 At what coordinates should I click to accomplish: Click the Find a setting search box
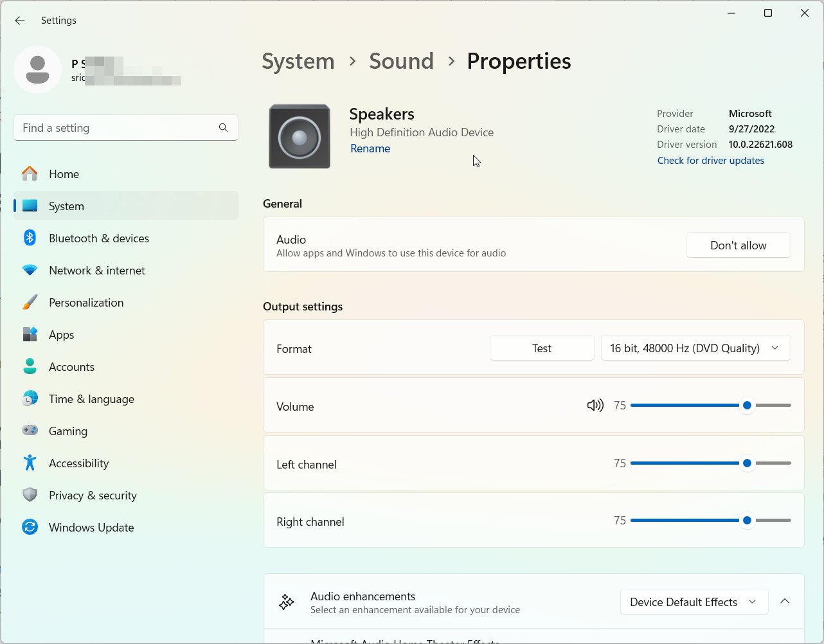click(126, 128)
